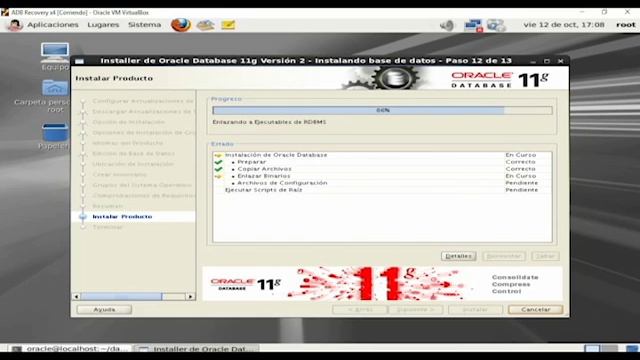Switch to oracle@localhost terminal in taskbar

[x=70, y=349]
